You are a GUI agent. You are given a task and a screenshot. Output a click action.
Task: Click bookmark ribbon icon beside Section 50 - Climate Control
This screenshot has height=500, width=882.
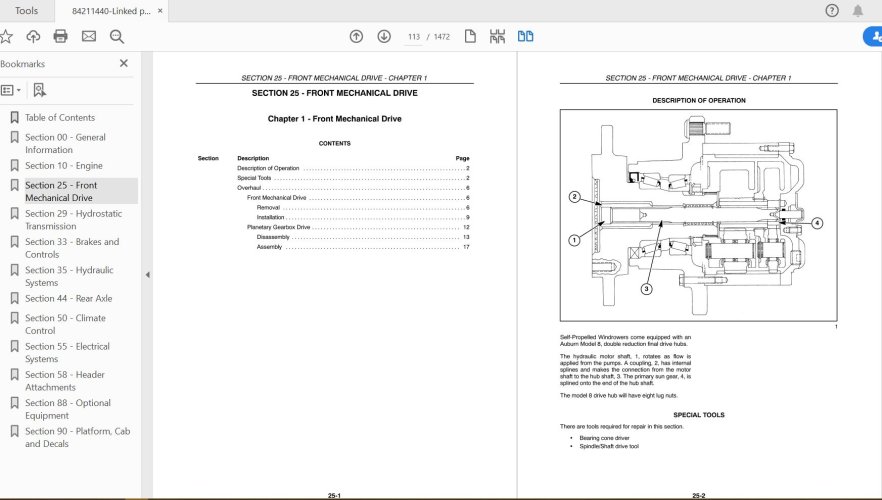click(15, 318)
